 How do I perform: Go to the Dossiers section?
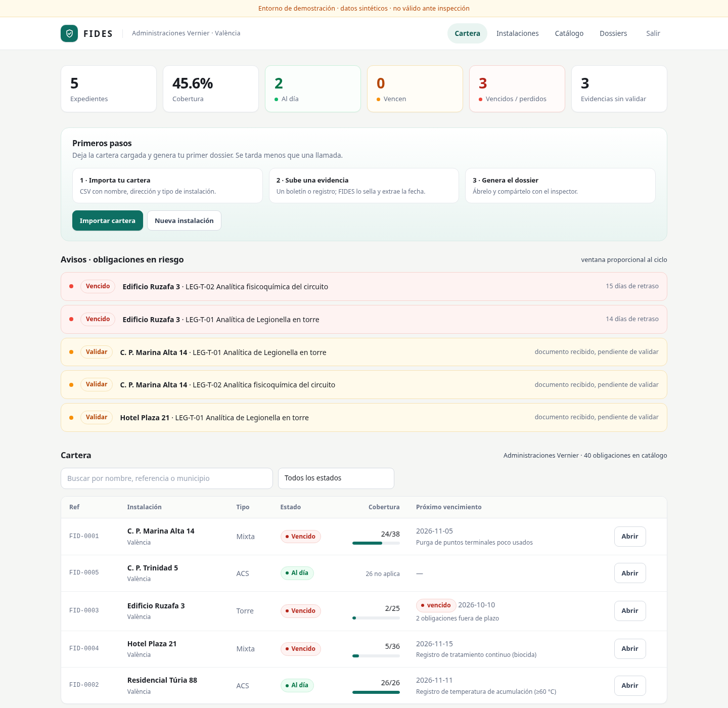(613, 33)
